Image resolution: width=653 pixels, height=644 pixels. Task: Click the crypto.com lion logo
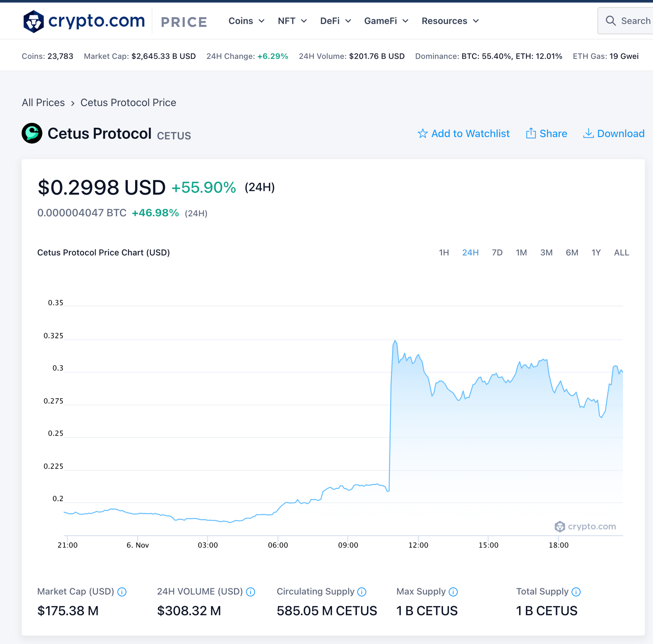point(33,21)
